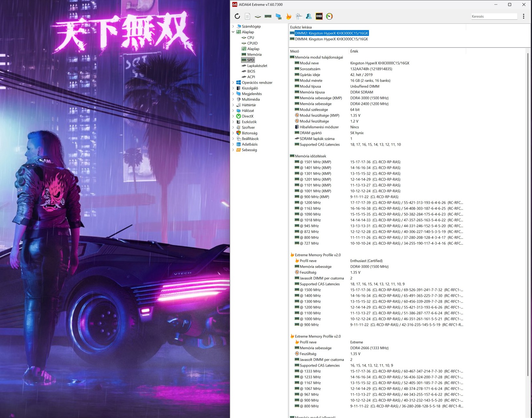Click the Adatbázis database icon
The image size is (532, 418).
(x=239, y=144)
